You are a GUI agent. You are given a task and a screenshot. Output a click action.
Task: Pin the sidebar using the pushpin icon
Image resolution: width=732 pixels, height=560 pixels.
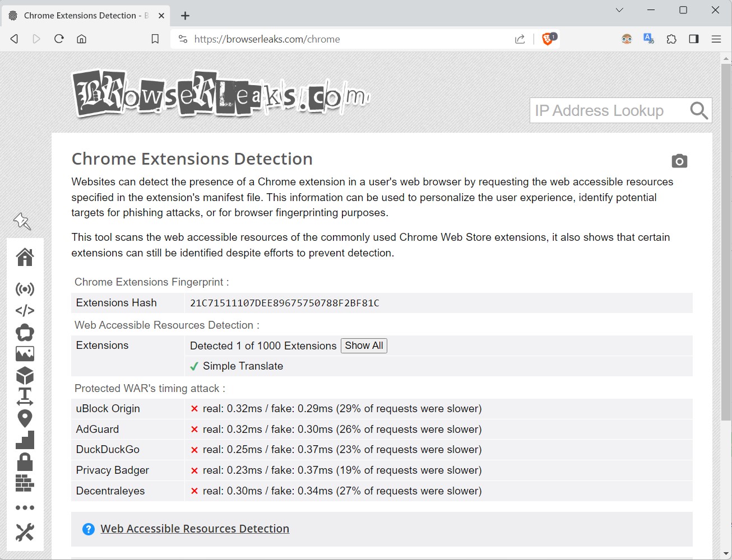click(22, 222)
